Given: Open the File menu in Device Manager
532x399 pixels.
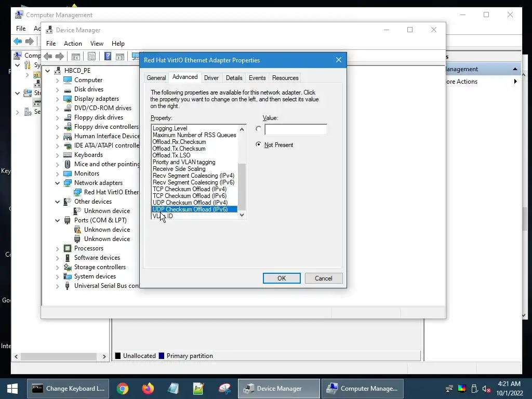Looking at the screenshot, I should (x=51, y=44).
